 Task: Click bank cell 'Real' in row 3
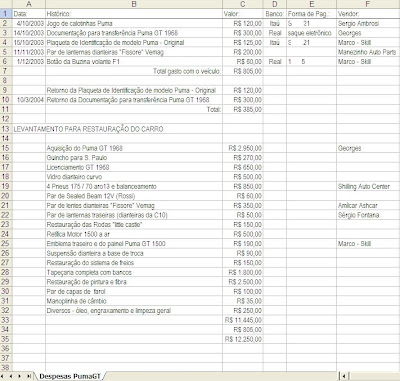[275, 33]
